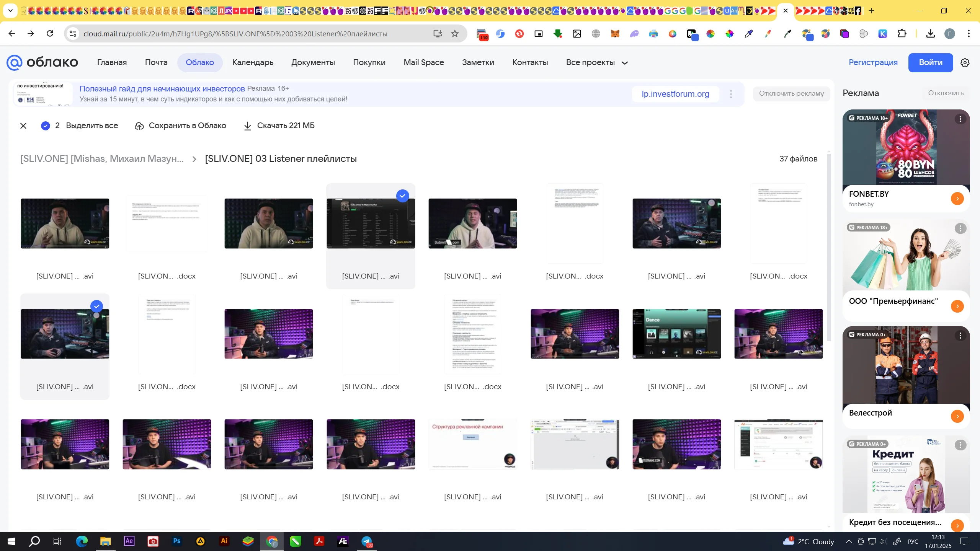Click the Войти button
This screenshot has width=980, height=551.
[x=930, y=63]
